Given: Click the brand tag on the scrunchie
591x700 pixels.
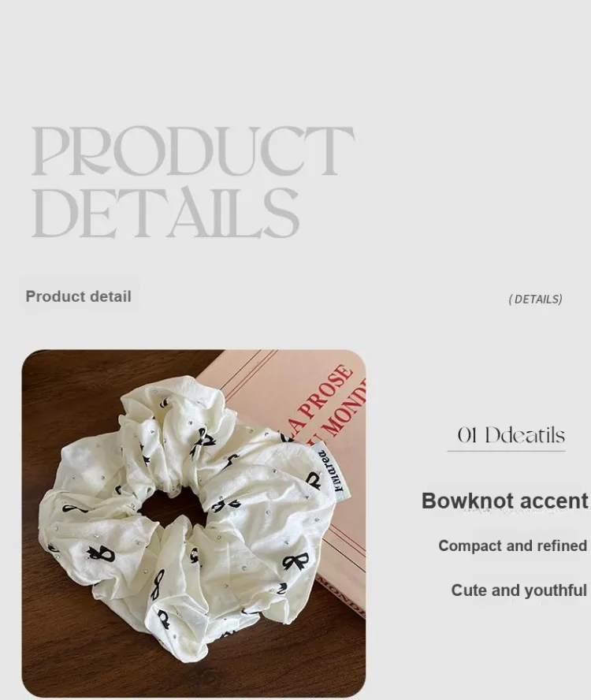Looking at the screenshot, I should tap(330, 470).
